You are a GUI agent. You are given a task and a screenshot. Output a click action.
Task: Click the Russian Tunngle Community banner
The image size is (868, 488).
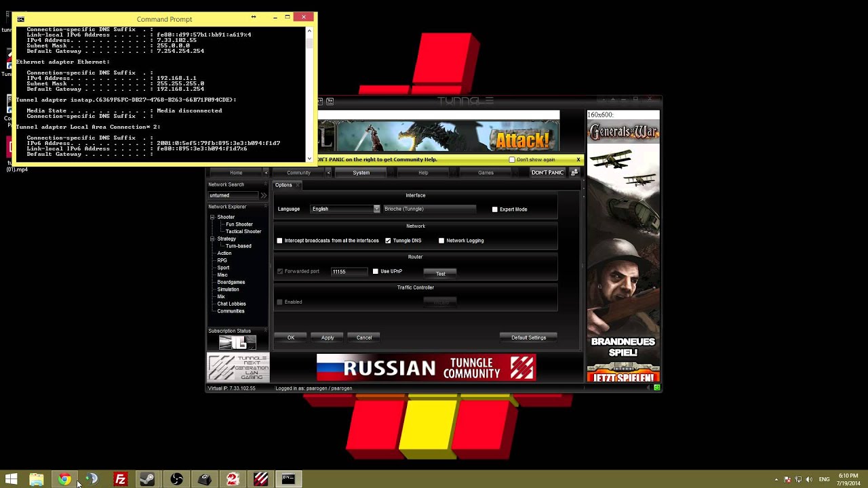pyautogui.click(x=426, y=368)
